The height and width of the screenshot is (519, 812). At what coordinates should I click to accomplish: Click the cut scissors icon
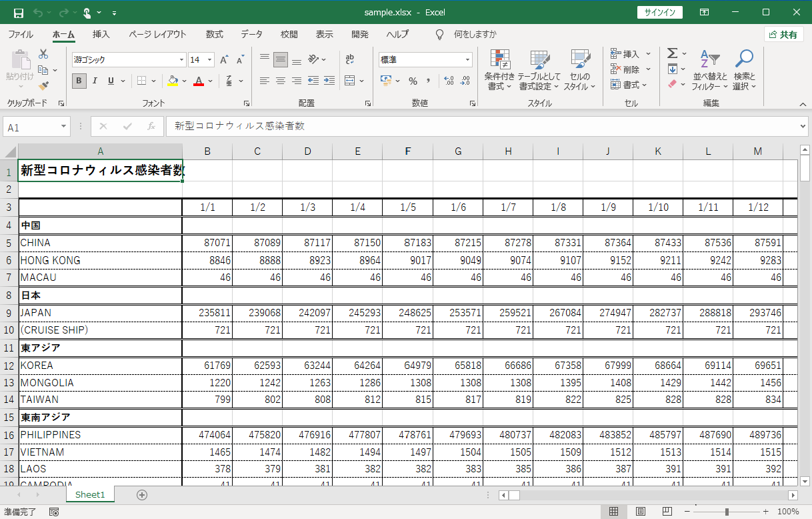pos(43,54)
